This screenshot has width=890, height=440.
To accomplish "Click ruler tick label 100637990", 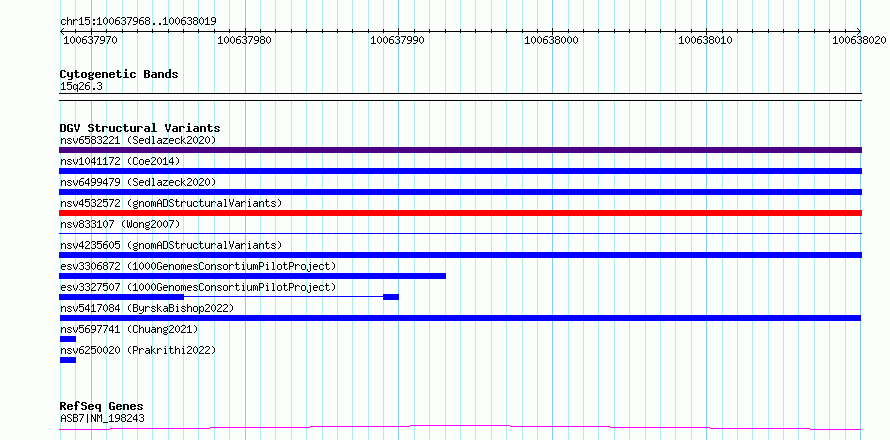I will coord(397,40).
